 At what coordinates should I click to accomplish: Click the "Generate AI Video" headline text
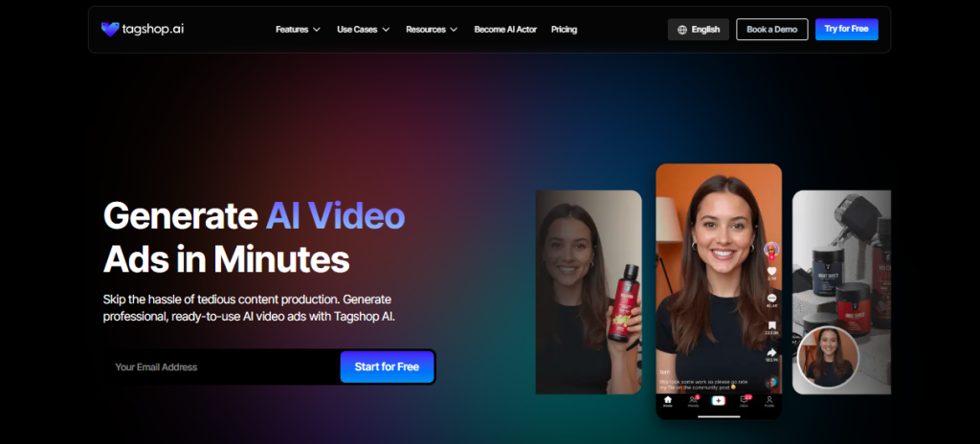pyautogui.click(x=254, y=216)
